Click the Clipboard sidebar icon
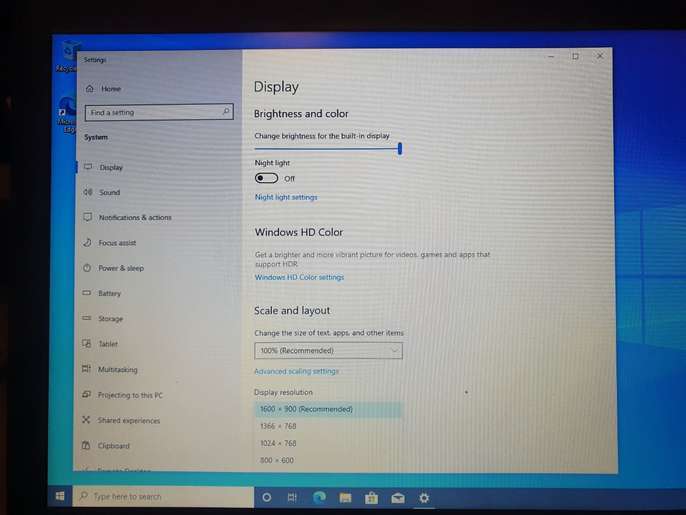This screenshot has height=515, width=686. click(86, 445)
